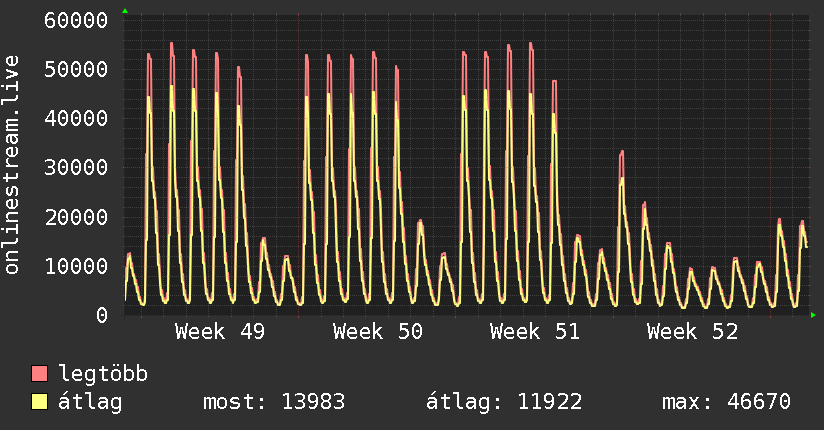
Task: Click the 'max: 46670' statistic
Action: [726, 402]
